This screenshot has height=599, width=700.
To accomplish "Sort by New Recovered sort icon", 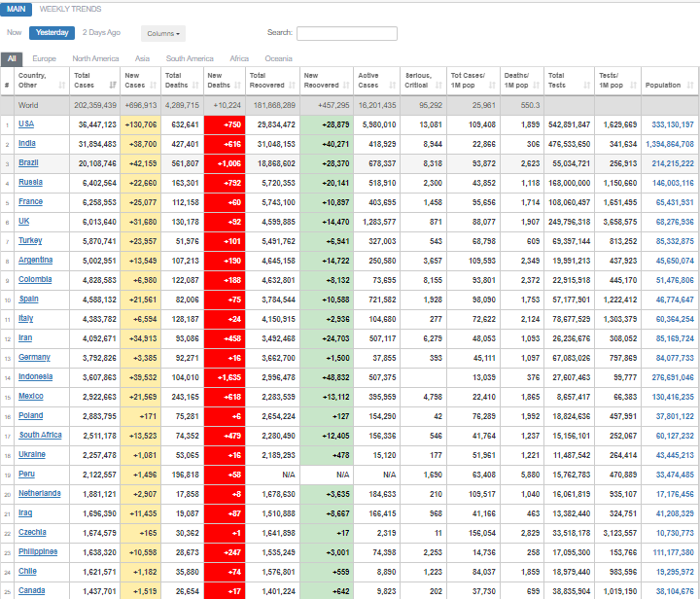I will (346, 85).
